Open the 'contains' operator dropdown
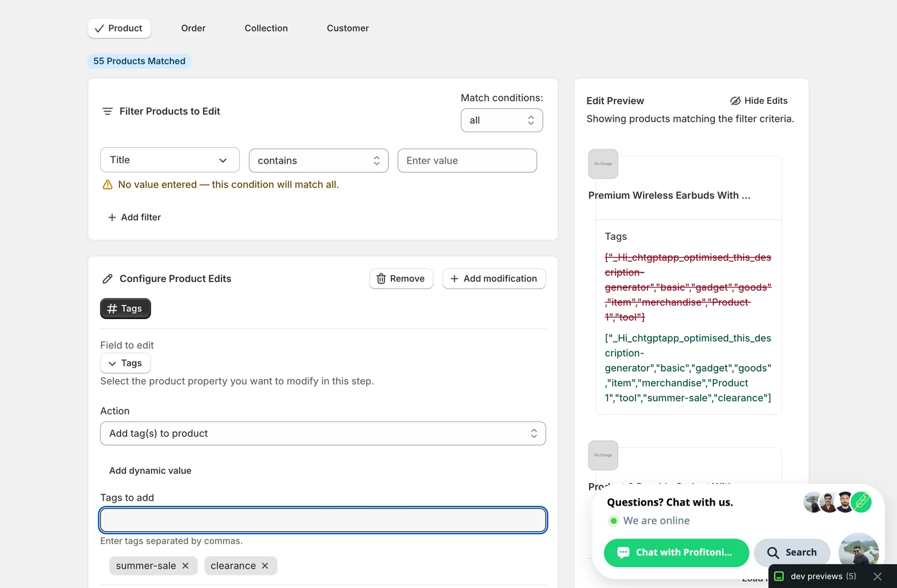The height and width of the screenshot is (588, 897). tap(318, 160)
